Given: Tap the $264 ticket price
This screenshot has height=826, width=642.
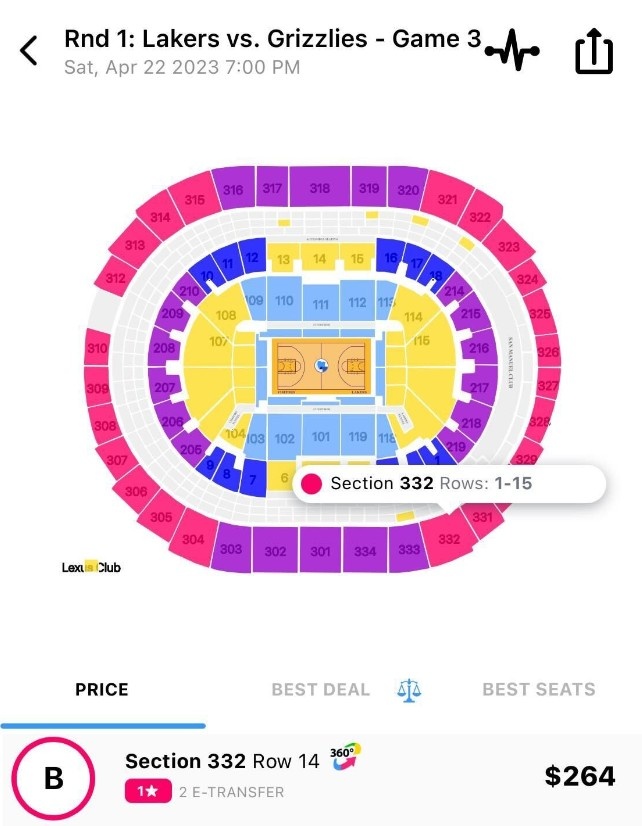Looking at the screenshot, I should (x=579, y=775).
